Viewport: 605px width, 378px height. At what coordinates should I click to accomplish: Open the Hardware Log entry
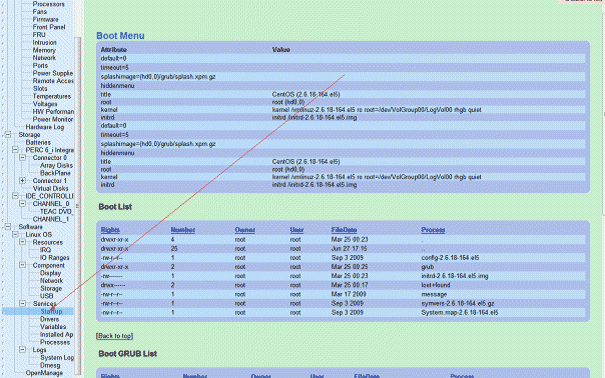(x=45, y=127)
